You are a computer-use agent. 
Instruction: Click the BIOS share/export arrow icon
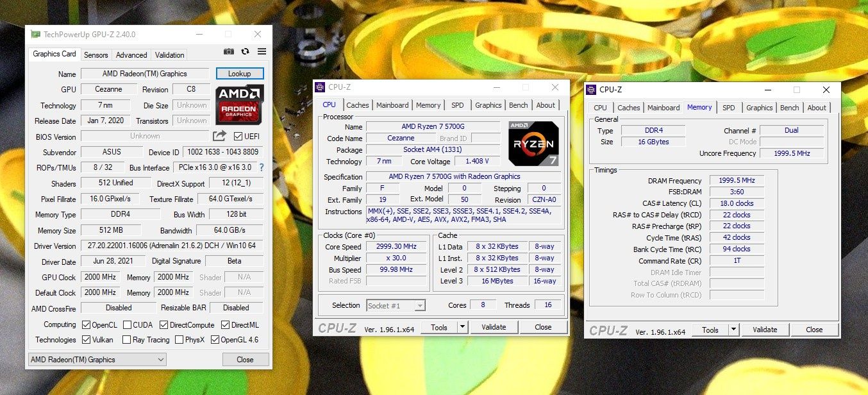tap(220, 136)
